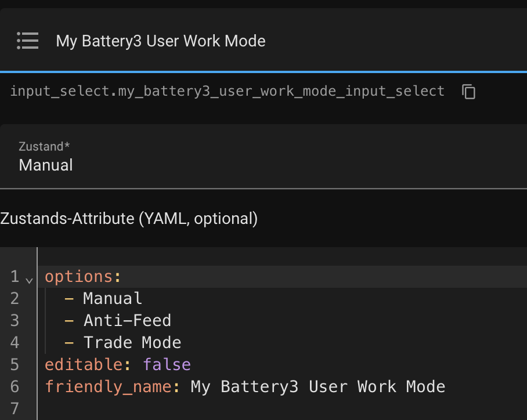Click line number 3 in the gutter

pos(15,321)
